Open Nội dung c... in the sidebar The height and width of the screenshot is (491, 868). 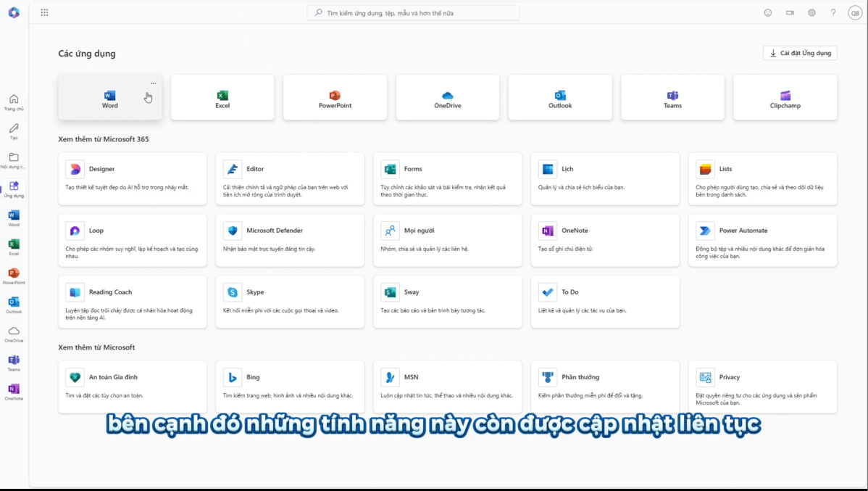[x=14, y=161]
